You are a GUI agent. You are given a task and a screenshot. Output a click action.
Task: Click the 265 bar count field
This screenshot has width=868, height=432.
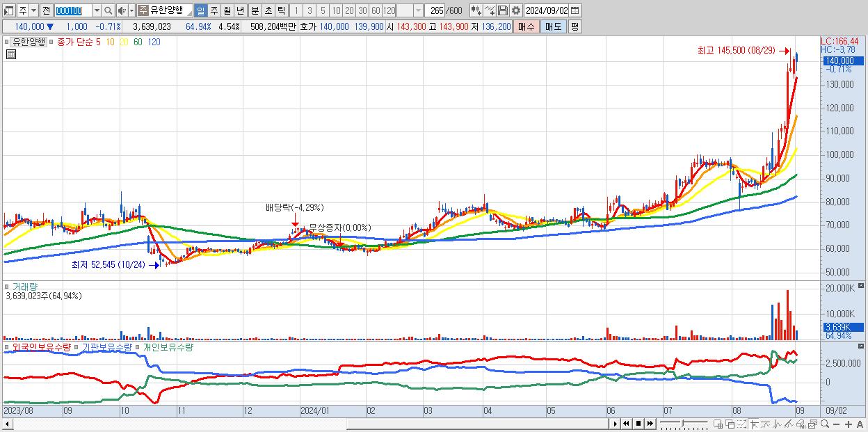click(x=435, y=10)
